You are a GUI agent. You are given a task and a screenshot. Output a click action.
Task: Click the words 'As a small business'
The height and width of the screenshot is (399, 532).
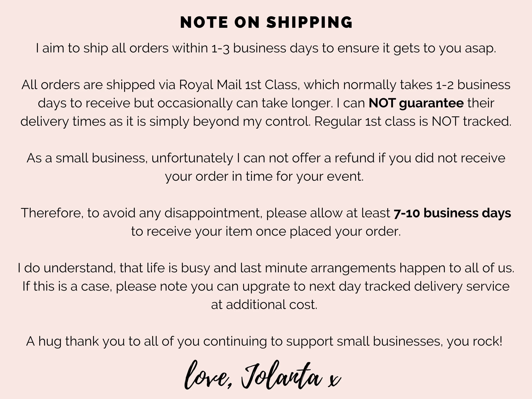[86, 158]
